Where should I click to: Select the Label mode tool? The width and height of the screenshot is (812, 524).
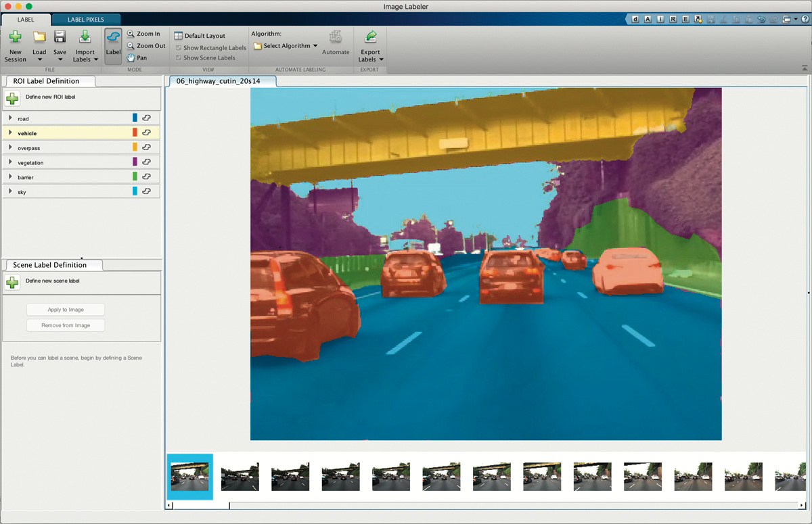pyautogui.click(x=113, y=42)
